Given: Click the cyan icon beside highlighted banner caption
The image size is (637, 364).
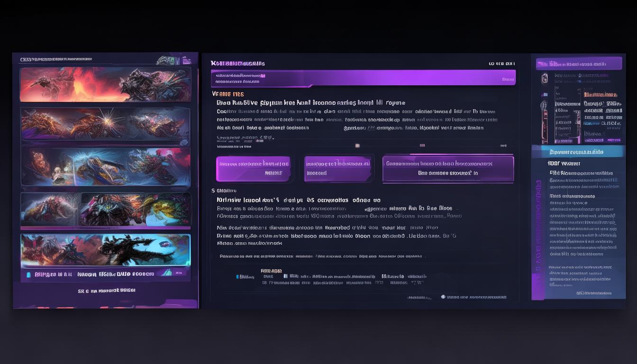Looking at the screenshot, I should pos(28,274).
